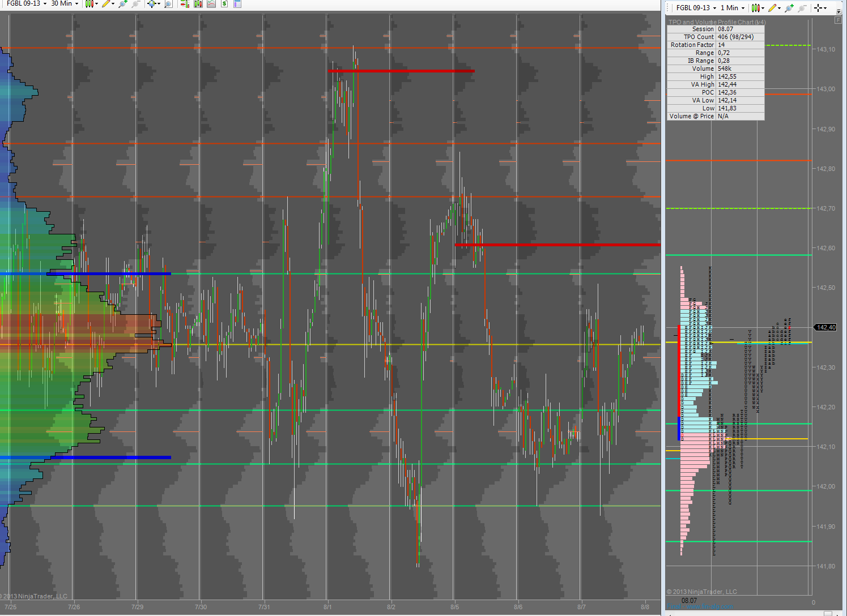Click the zoom out magnifier on 30 Min chart

pyautogui.click(x=136, y=4)
